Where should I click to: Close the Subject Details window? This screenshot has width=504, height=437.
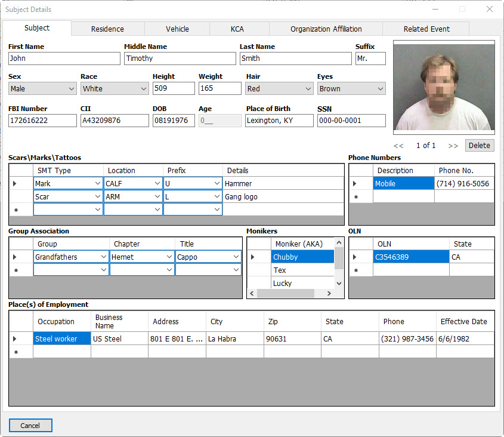[490, 9]
